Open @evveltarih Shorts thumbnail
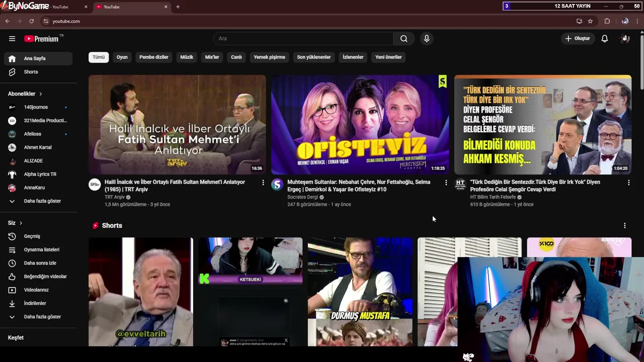 tap(141, 292)
